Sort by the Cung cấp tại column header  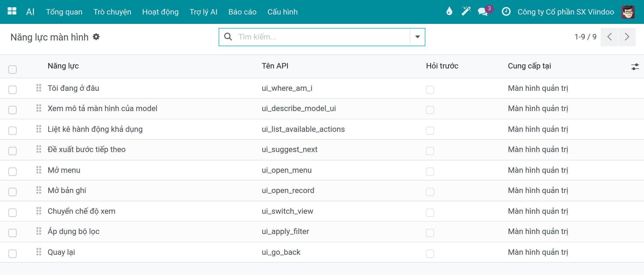coord(529,66)
